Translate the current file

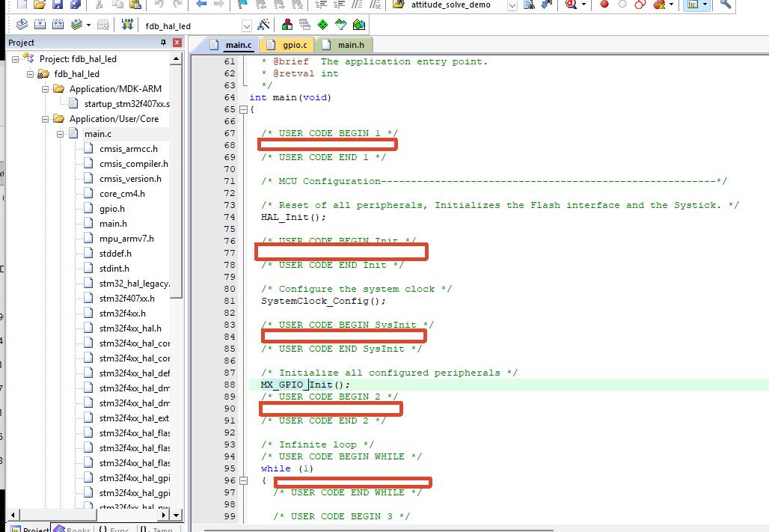(x=22, y=25)
